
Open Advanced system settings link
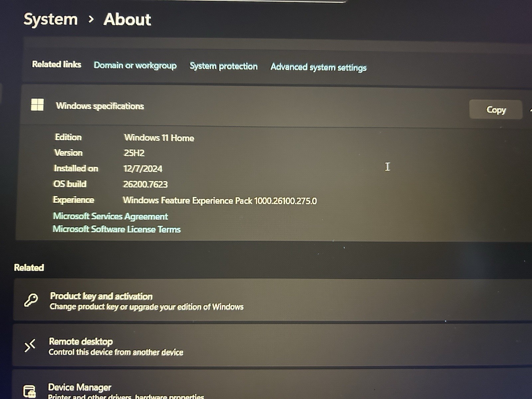click(319, 67)
